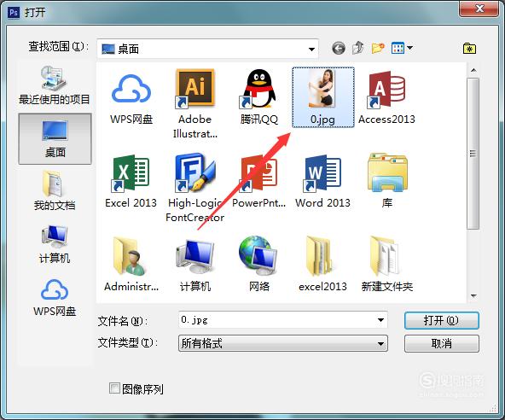Go to 桌面 in the places sidebar
505x420 pixels.
pos(55,139)
